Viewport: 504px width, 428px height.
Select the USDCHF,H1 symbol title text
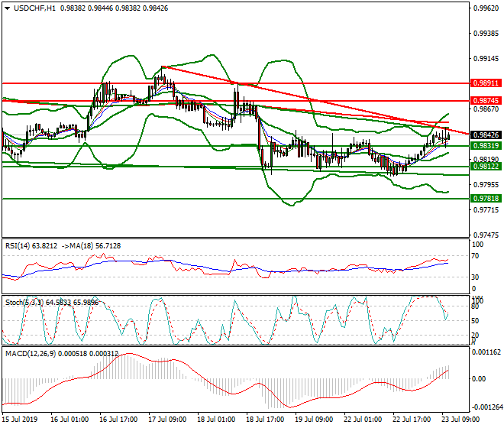[x=34, y=8]
